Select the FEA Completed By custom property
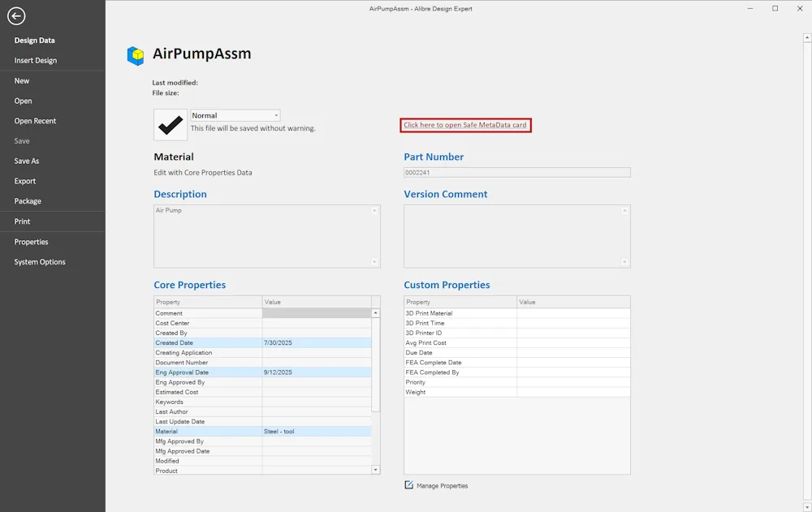Image resolution: width=812 pixels, height=512 pixels. pyautogui.click(x=516, y=372)
